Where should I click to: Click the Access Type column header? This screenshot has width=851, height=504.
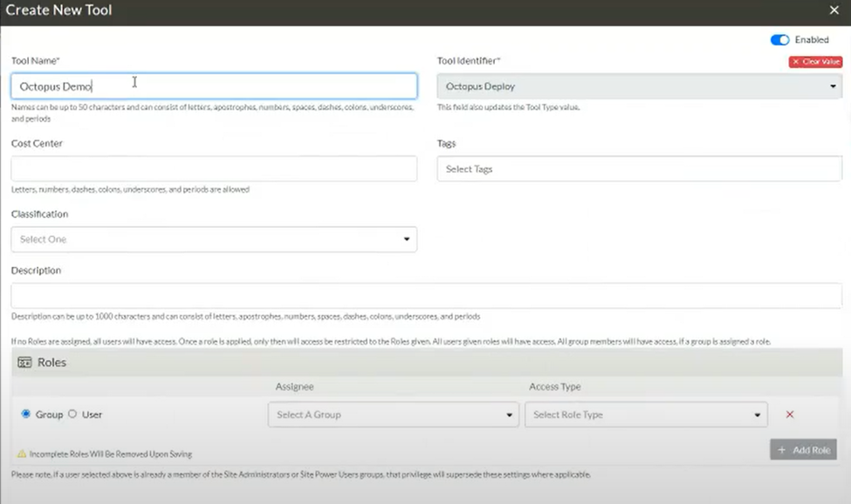[x=554, y=386]
